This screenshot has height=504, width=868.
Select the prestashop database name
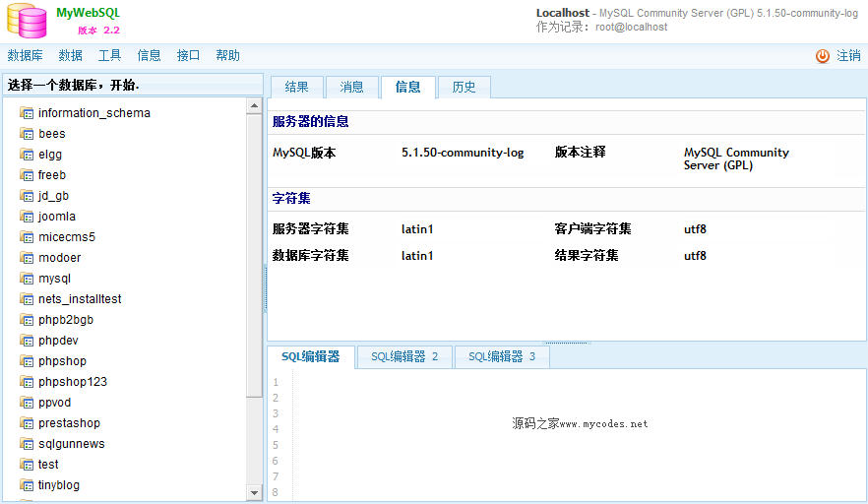pyautogui.click(x=69, y=423)
